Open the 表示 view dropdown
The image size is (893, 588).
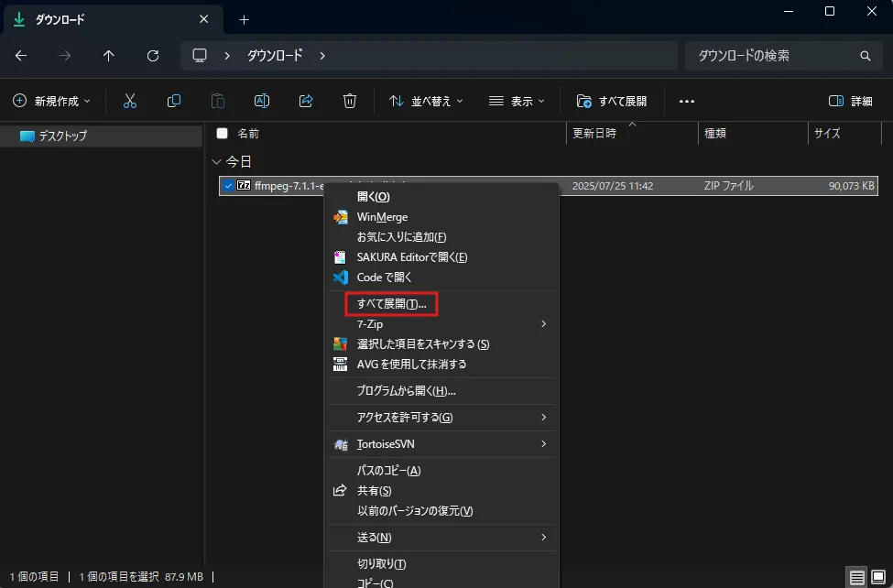click(517, 101)
